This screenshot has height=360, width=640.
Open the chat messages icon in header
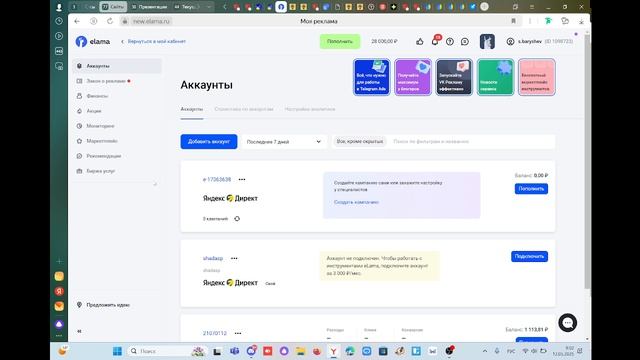coord(465,42)
